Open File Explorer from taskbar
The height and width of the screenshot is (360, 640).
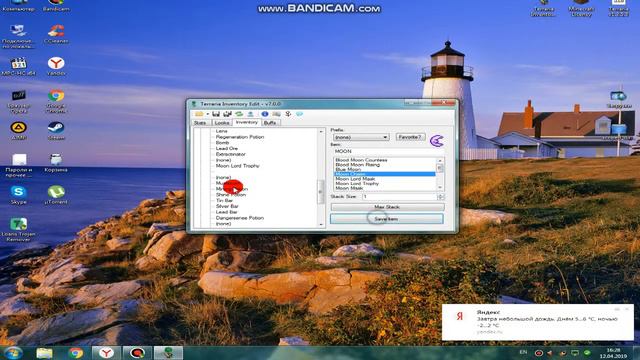click(x=44, y=353)
